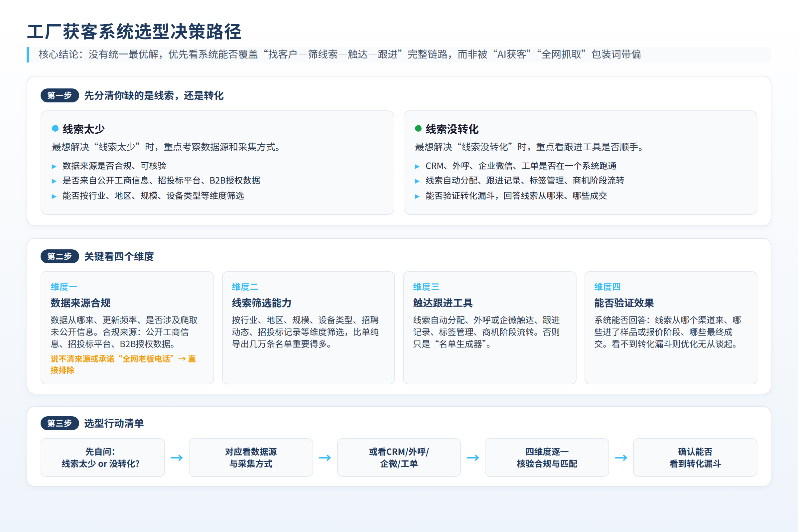Click the arrow after 先自问 box

tap(177, 458)
